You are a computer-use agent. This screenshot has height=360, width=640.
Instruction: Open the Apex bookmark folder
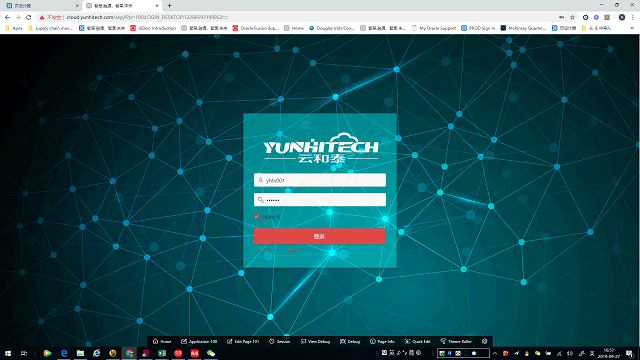coord(14,28)
